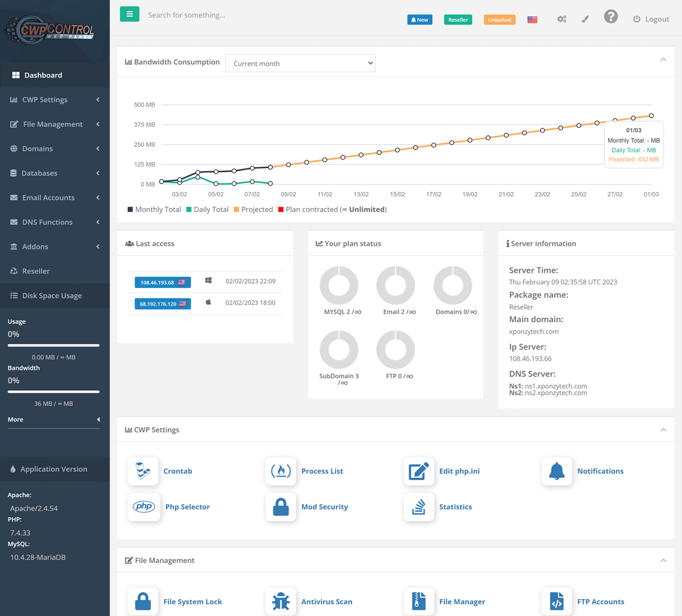Go to Dashboard in sidebar
The image size is (682, 616).
point(55,75)
